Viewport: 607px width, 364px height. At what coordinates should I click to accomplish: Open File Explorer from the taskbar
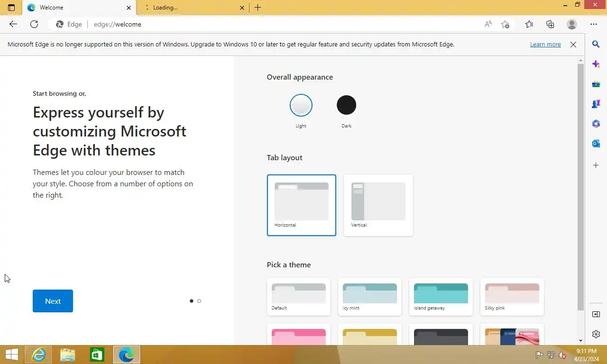68,355
